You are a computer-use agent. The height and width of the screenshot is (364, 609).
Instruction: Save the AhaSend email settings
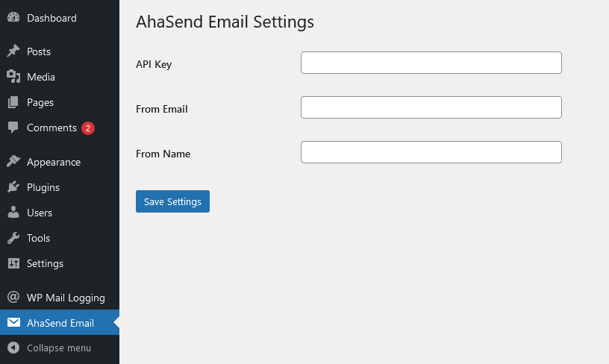point(172,201)
